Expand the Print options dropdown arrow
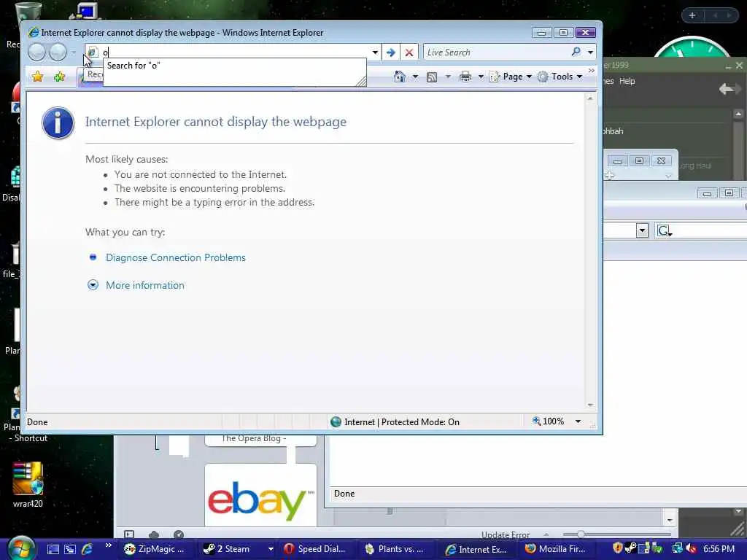The height and width of the screenshot is (560, 747). (481, 77)
